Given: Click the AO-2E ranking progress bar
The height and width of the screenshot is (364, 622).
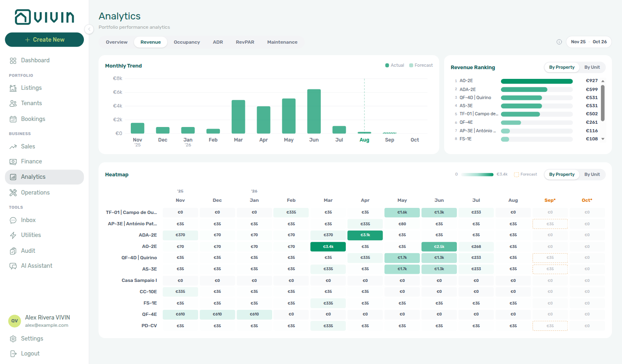Looking at the screenshot, I should [x=537, y=81].
